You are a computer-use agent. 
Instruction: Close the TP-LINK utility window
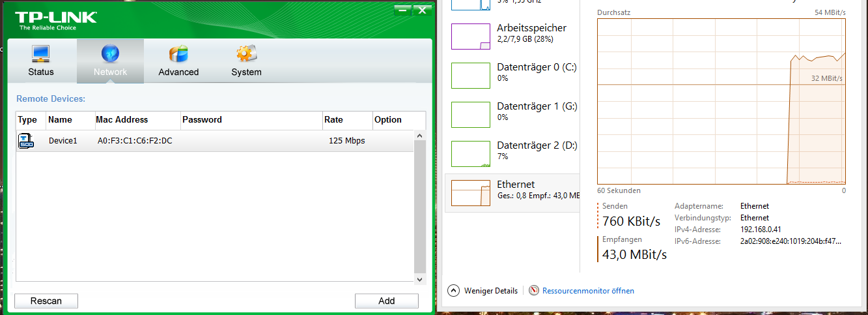(x=423, y=10)
